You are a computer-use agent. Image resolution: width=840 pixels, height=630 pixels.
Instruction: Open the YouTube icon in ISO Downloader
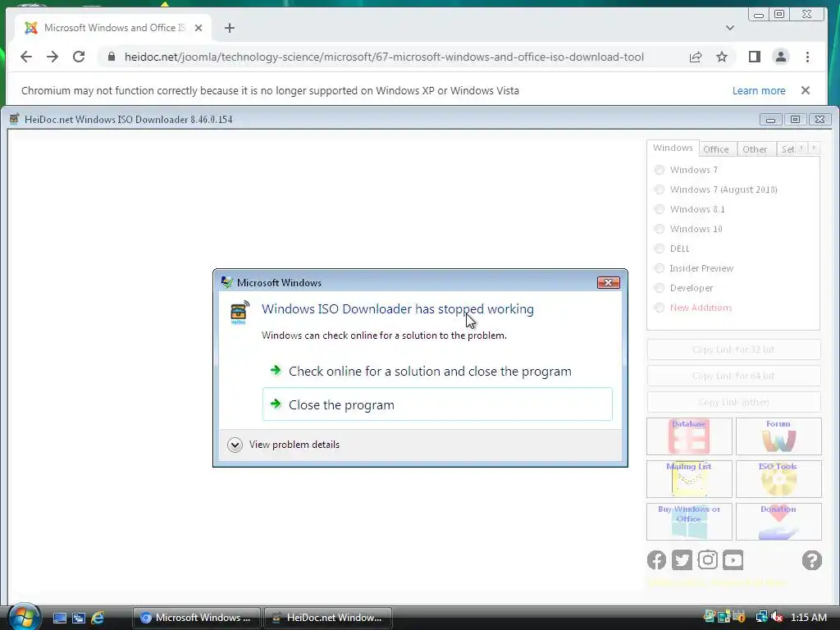point(733,559)
